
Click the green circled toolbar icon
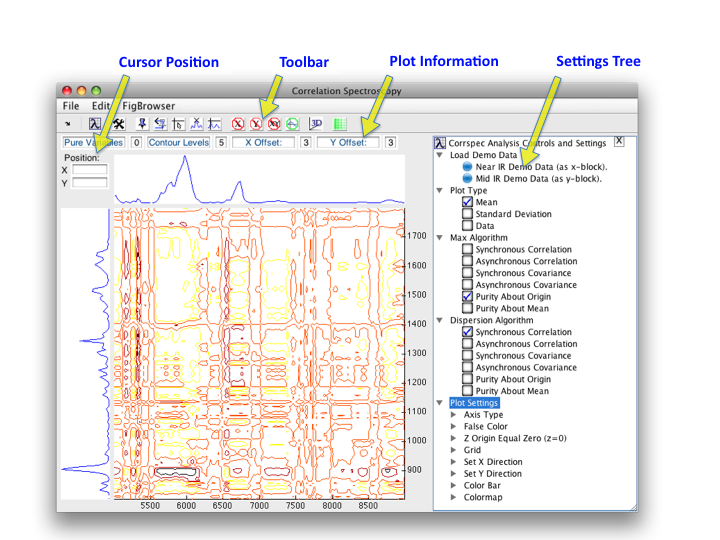click(x=292, y=124)
